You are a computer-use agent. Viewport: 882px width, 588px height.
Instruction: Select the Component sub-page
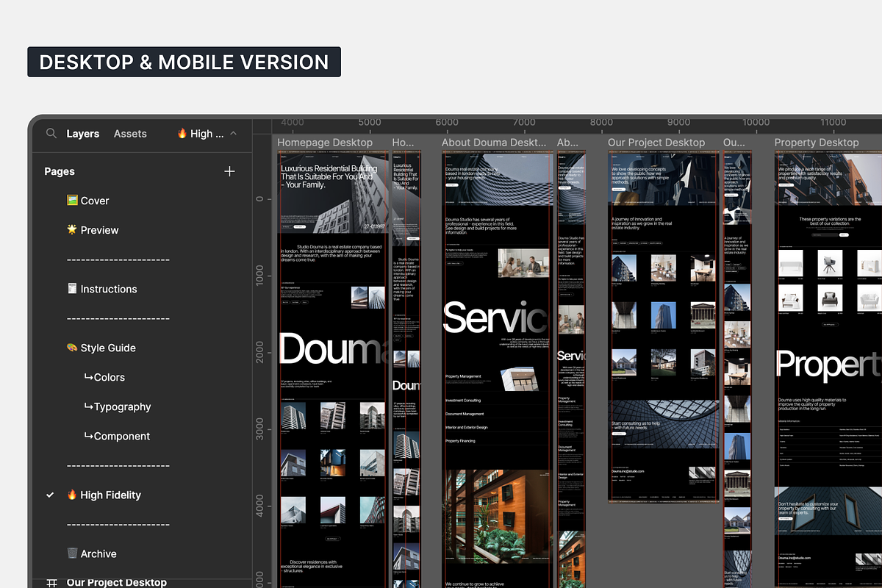click(x=117, y=436)
